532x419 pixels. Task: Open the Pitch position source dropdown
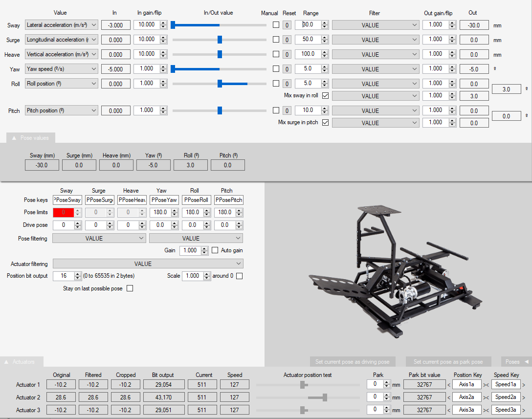pos(62,110)
